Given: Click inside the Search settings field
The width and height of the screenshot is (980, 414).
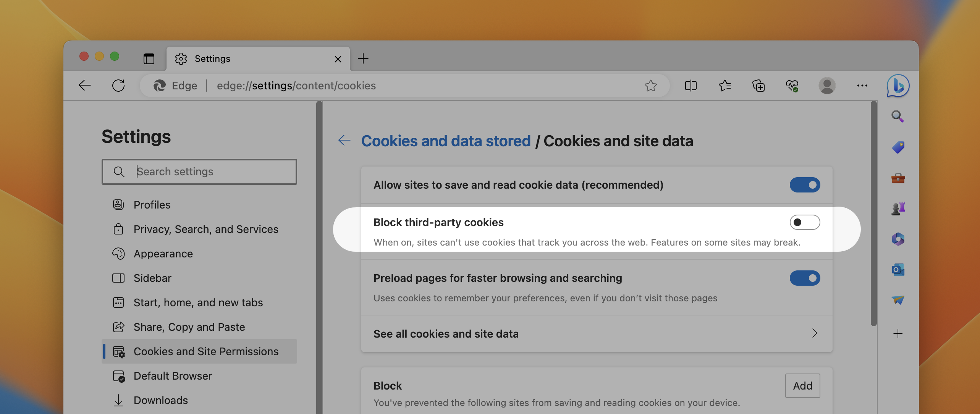Looking at the screenshot, I should (x=206, y=171).
